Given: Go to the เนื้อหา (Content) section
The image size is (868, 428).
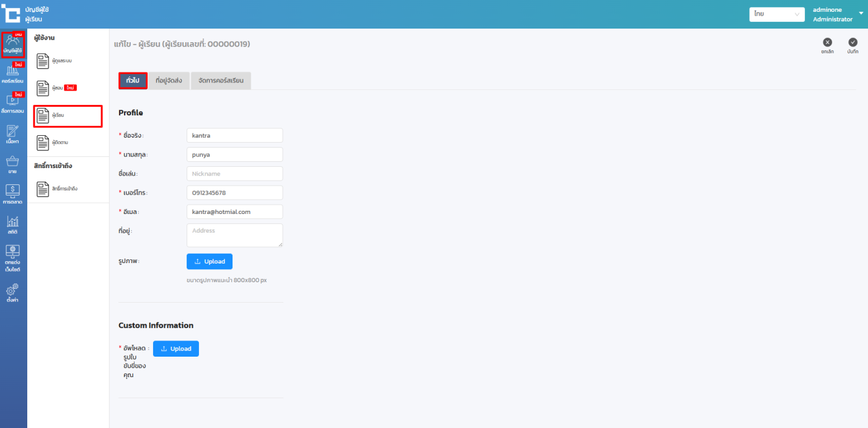Looking at the screenshot, I should click(12, 133).
